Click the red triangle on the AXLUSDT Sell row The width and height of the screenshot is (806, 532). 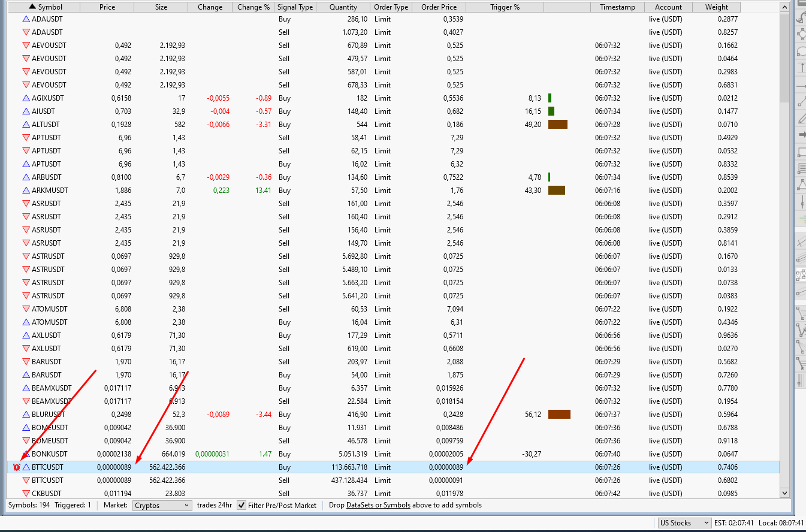click(26, 349)
